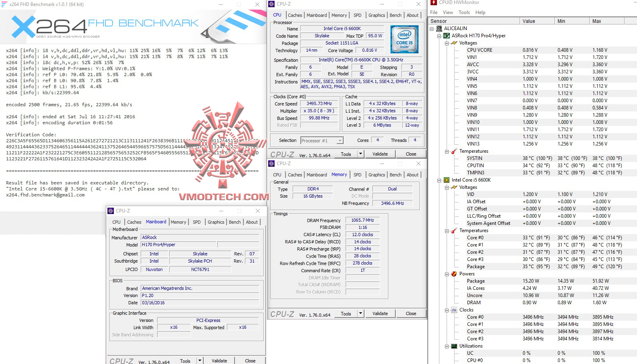Collapse the Powers tree node

tap(447, 274)
